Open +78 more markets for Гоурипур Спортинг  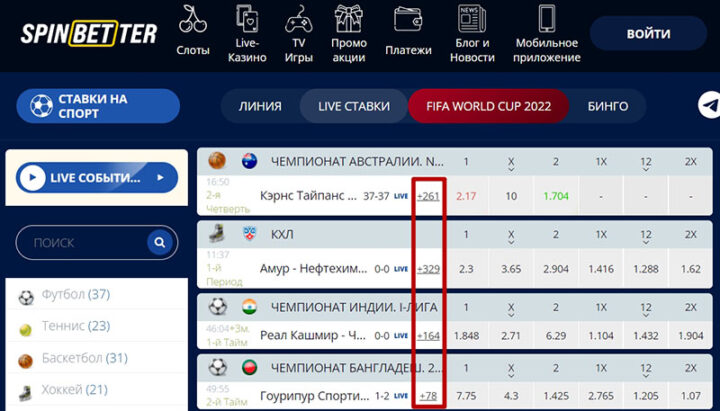(x=428, y=395)
